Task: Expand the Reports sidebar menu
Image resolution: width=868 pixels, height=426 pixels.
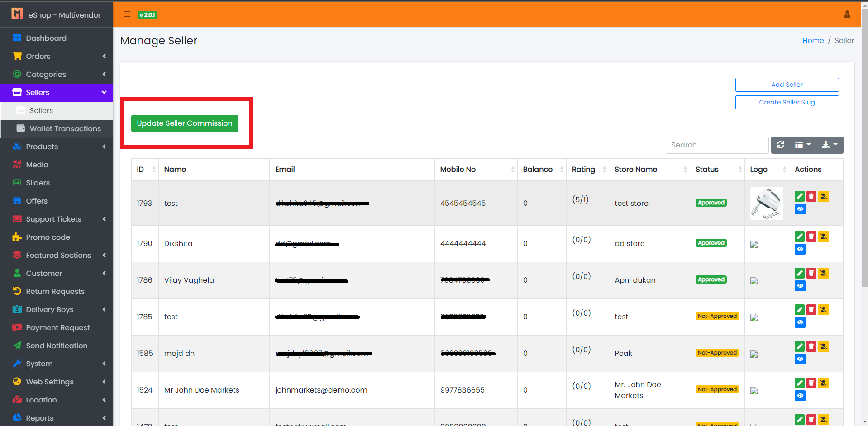Action: point(57,418)
